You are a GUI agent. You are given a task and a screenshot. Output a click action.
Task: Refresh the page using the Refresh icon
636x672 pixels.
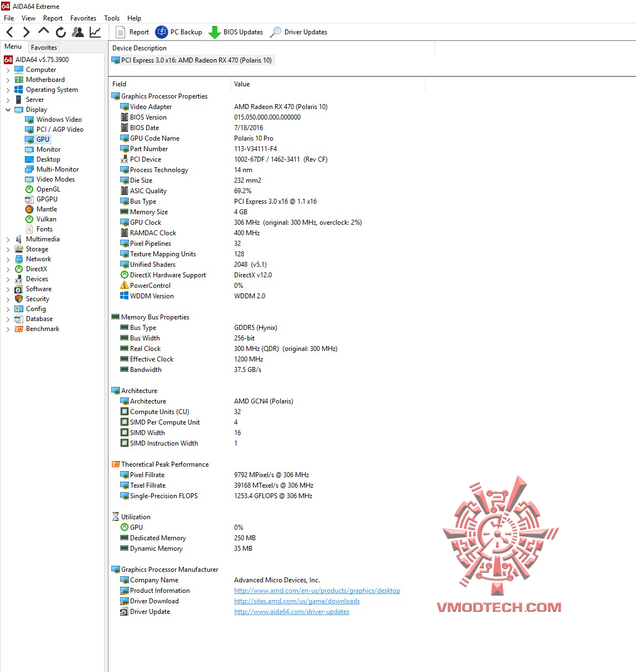point(61,32)
